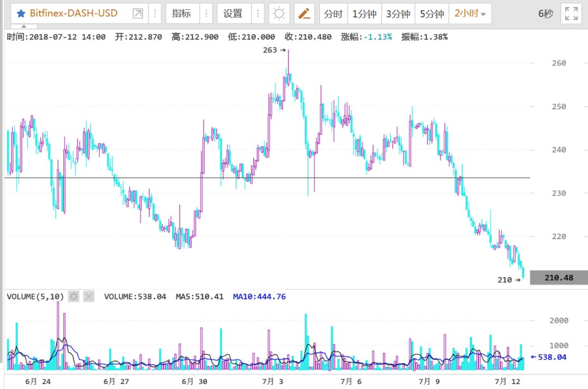Remove the VOLUME indicator with X icon
Image resolution: width=588 pixels, height=389 pixels.
[89, 297]
